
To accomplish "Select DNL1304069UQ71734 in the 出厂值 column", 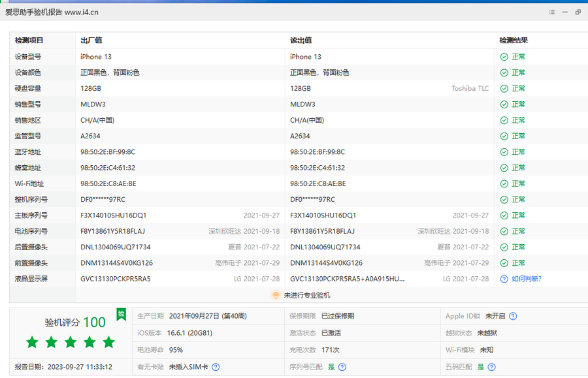I will [116, 247].
